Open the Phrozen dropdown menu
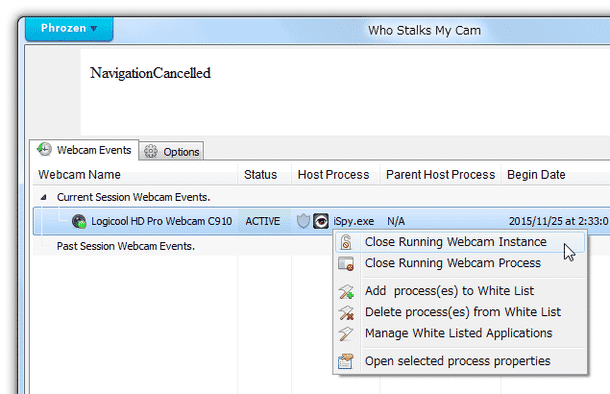The height and width of the screenshot is (394, 610). pos(69,28)
